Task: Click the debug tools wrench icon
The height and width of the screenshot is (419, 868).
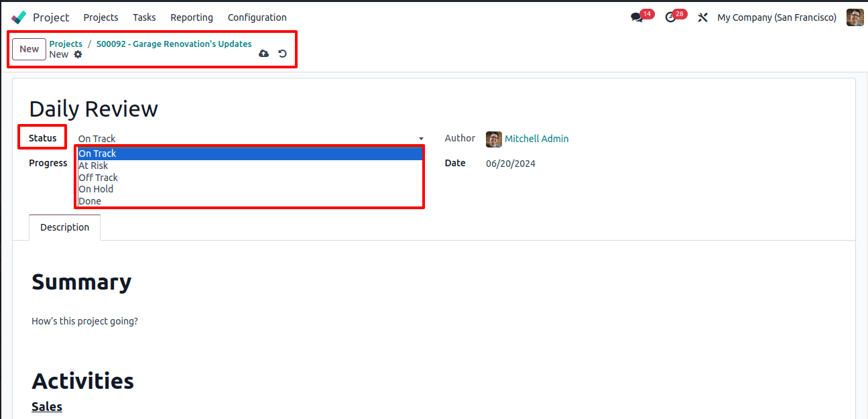Action: click(702, 17)
